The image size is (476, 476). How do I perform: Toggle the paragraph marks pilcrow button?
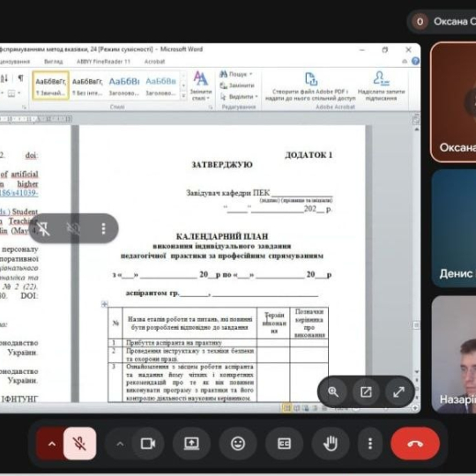pos(20,78)
